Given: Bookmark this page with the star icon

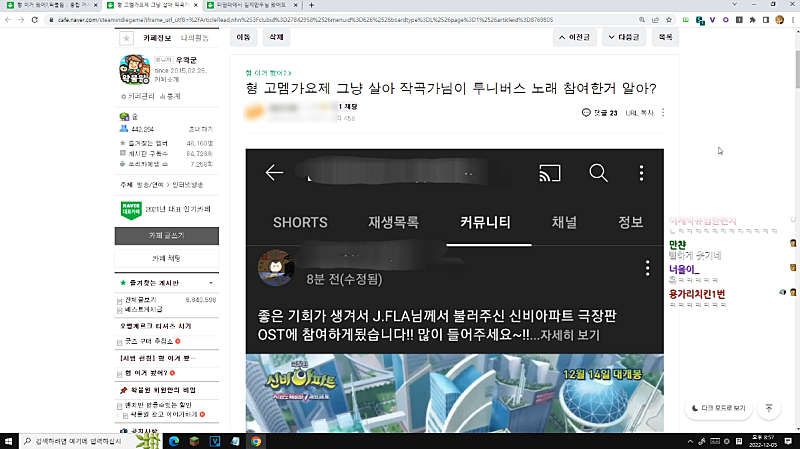Looking at the screenshot, I should (667, 18).
